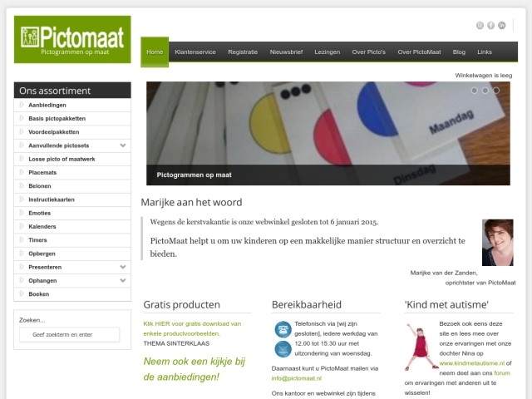The width and height of the screenshot is (532, 399).
Task: Click the Pictomaat logo
Action: click(72, 39)
